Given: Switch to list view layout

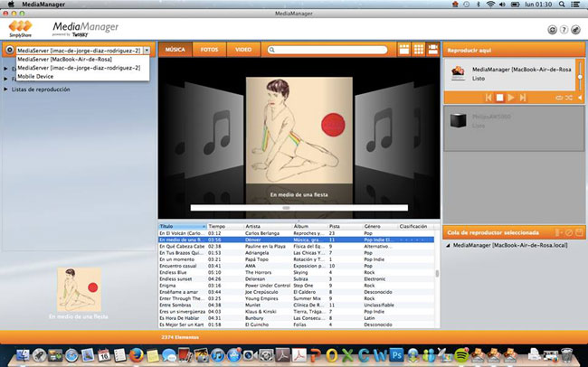Looking at the screenshot, I should tap(403, 50).
